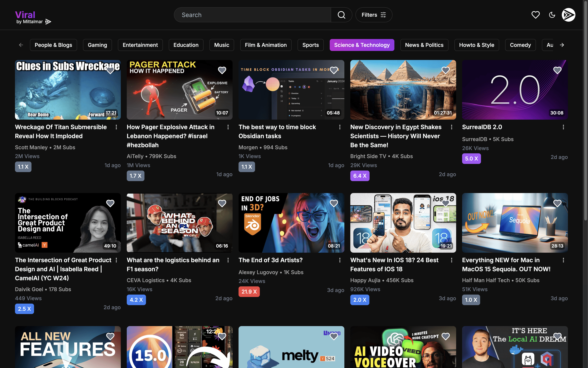Open the pyramids Egypt thumbnail

click(403, 90)
